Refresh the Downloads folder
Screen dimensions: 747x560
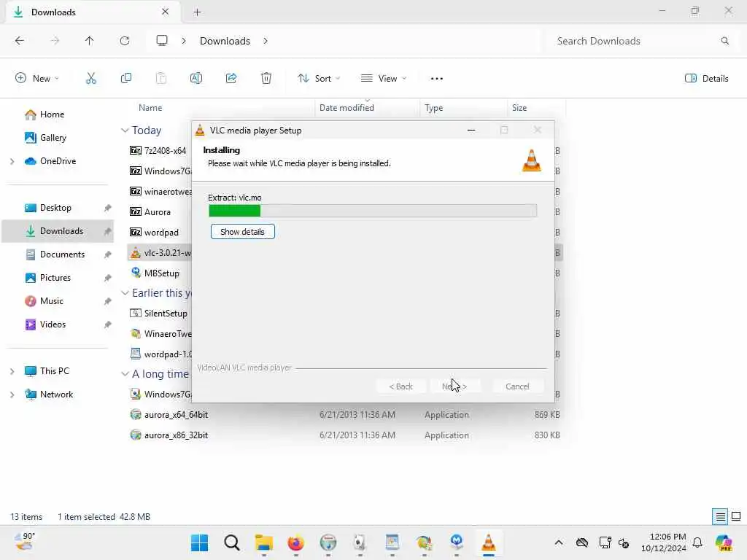click(x=125, y=41)
